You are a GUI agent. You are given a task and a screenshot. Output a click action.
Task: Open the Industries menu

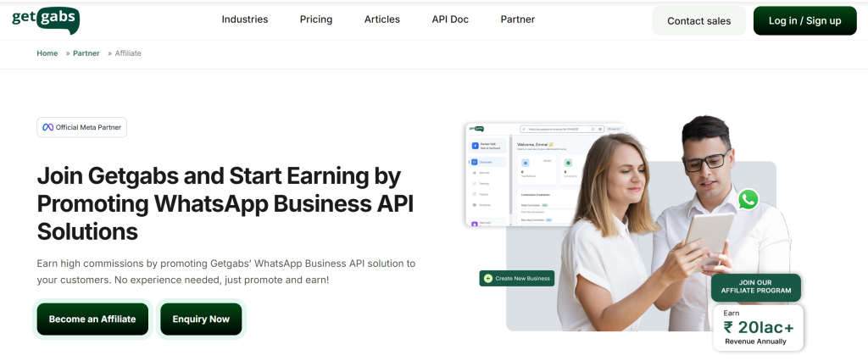point(245,19)
